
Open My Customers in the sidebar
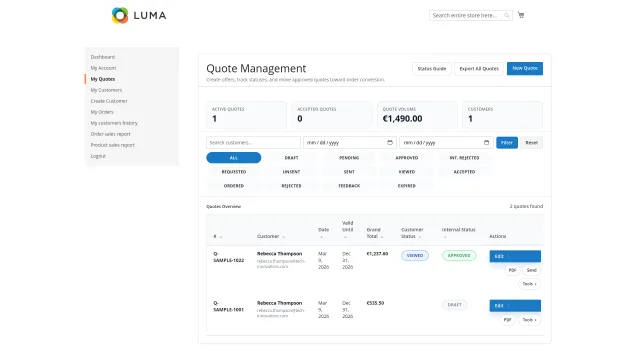point(106,90)
